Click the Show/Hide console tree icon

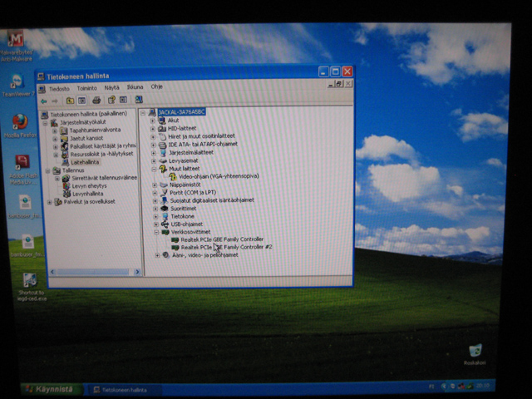pyautogui.click(x=81, y=101)
